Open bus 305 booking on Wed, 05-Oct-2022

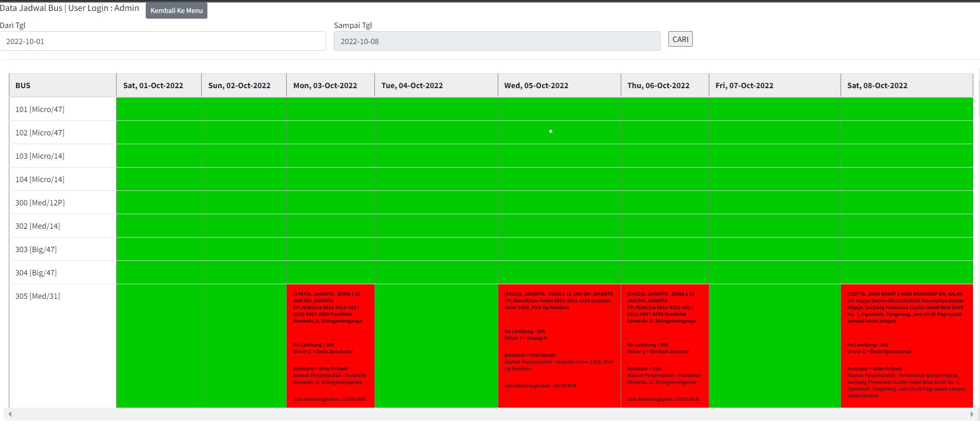pos(559,346)
